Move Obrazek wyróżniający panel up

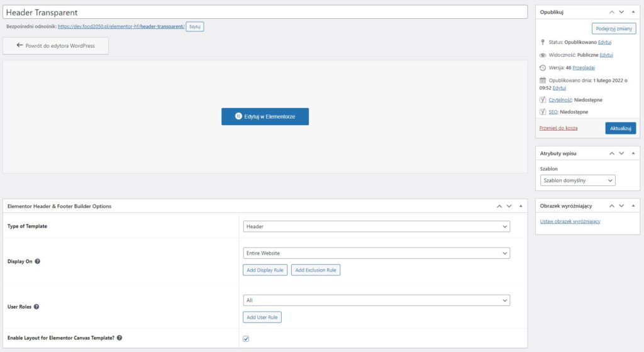pyautogui.click(x=611, y=206)
